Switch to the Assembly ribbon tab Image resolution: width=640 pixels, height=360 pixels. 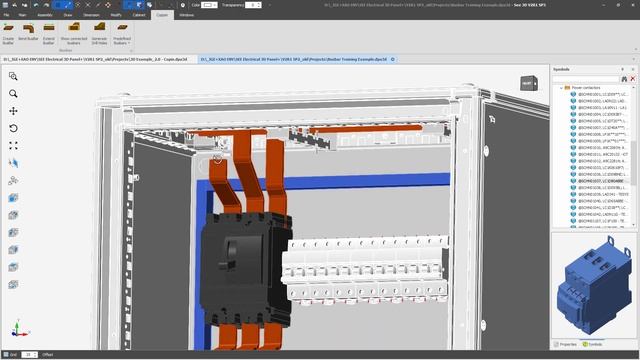coord(45,15)
